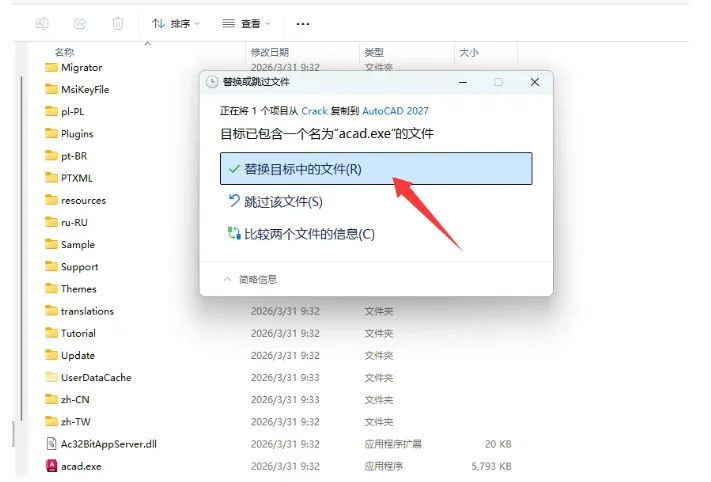
Task: Click the 应用程序扩展 type cell
Action: (x=393, y=444)
